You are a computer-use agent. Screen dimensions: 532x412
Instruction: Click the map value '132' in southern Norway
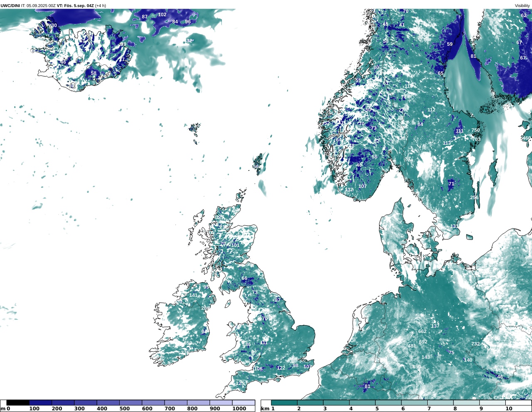(349, 190)
